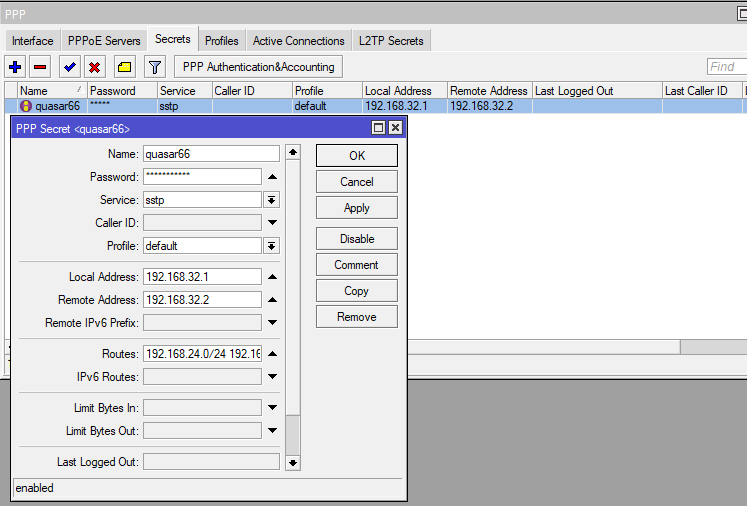Viewport: 747px width, 506px height.
Task: Click the Remote Address field 192.168.32.2
Action: coord(202,300)
